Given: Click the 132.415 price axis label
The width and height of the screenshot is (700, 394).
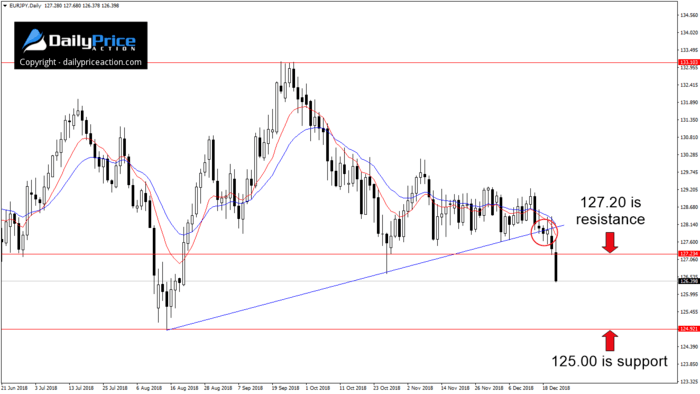Looking at the screenshot, I should click(689, 85).
